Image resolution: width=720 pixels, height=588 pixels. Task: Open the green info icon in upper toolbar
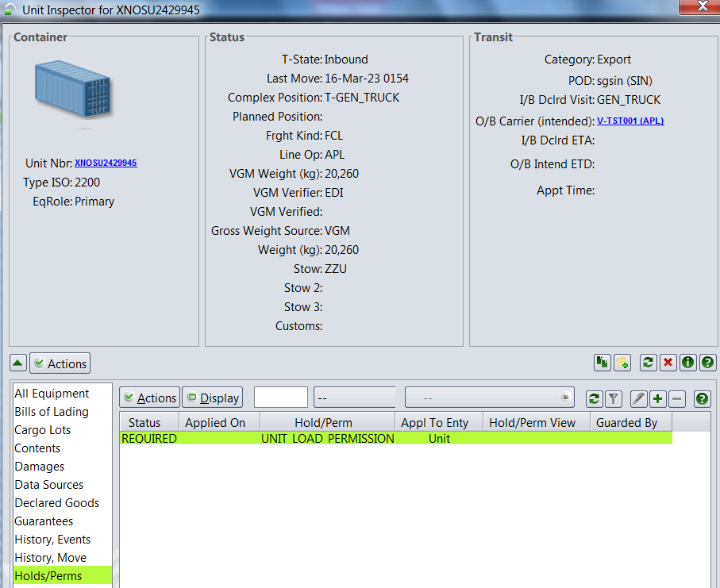pos(687,363)
